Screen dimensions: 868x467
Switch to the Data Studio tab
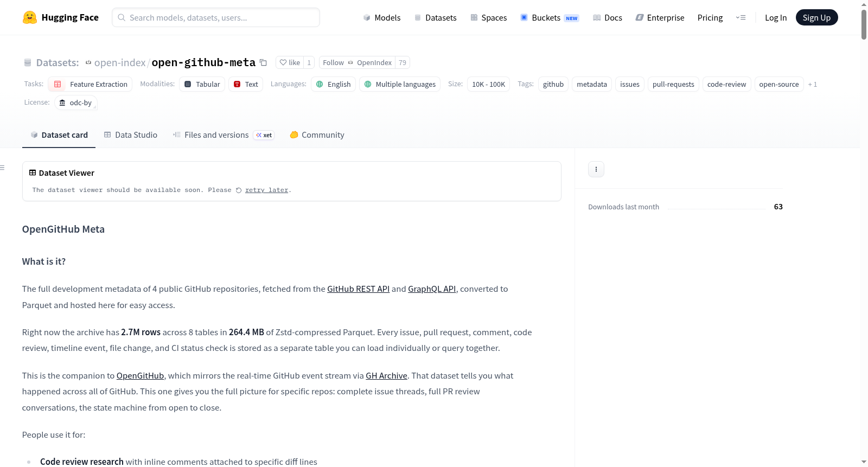pyautogui.click(x=131, y=135)
